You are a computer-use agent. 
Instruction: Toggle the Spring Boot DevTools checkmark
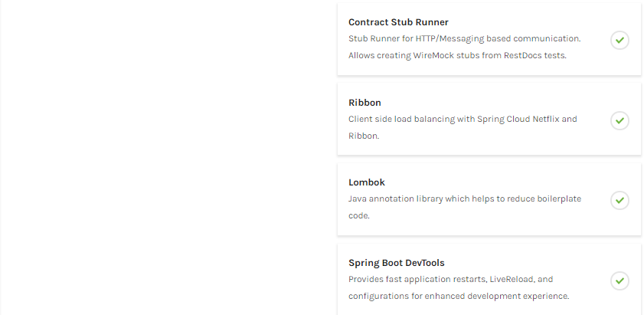(619, 281)
